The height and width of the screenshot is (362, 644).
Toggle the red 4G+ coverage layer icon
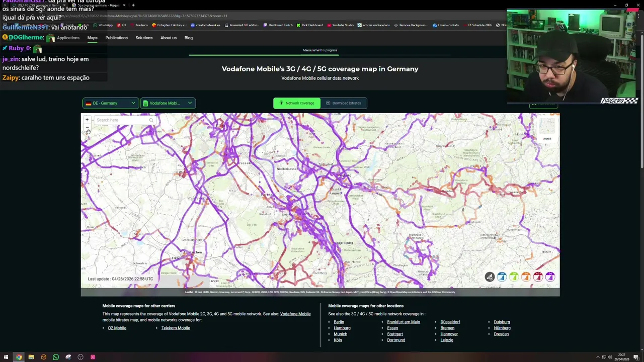(538, 277)
